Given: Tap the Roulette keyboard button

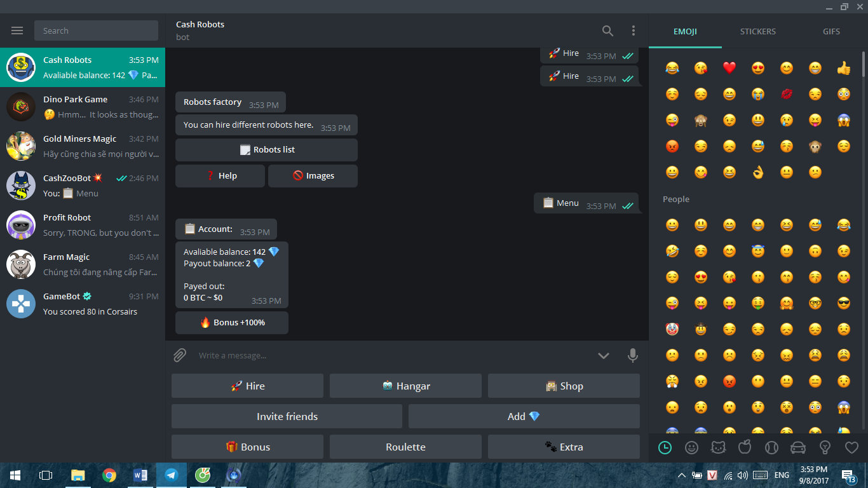Looking at the screenshot, I should pyautogui.click(x=405, y=447).
